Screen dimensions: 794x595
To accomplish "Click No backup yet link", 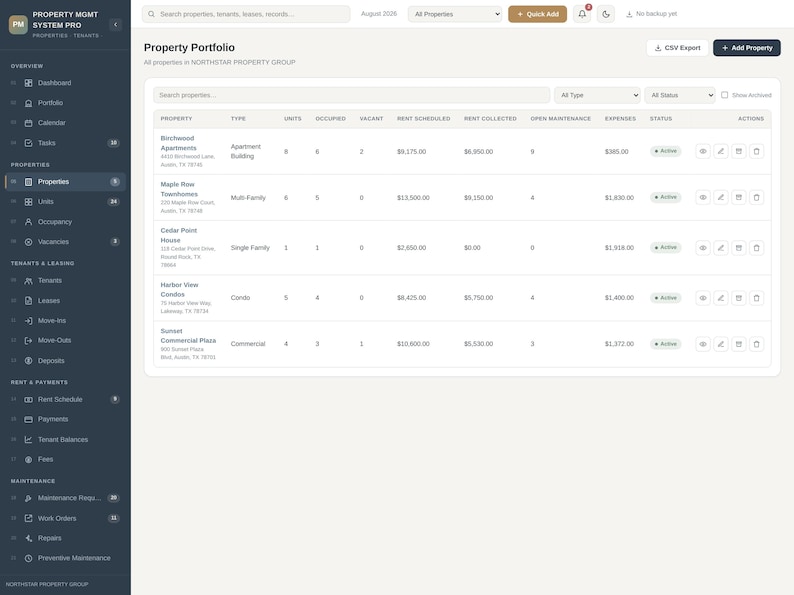I will (651, 14).
